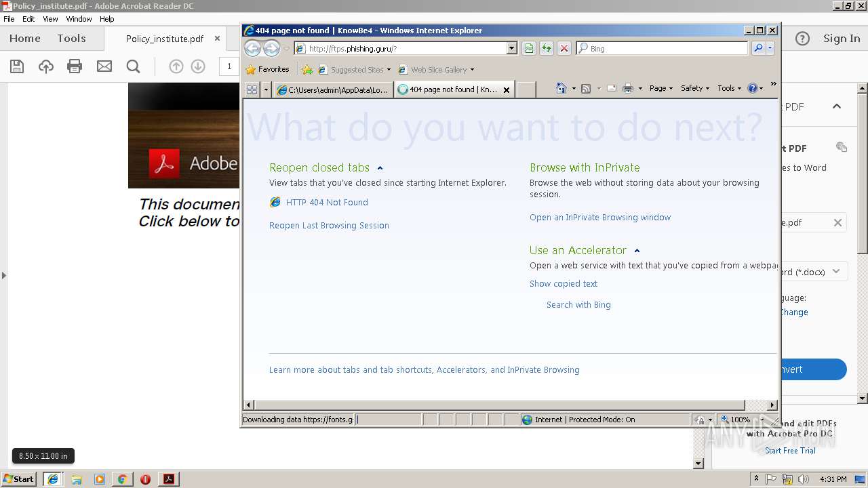
Task: Open Quick Tabs grid icon
Action: [252, 89]
